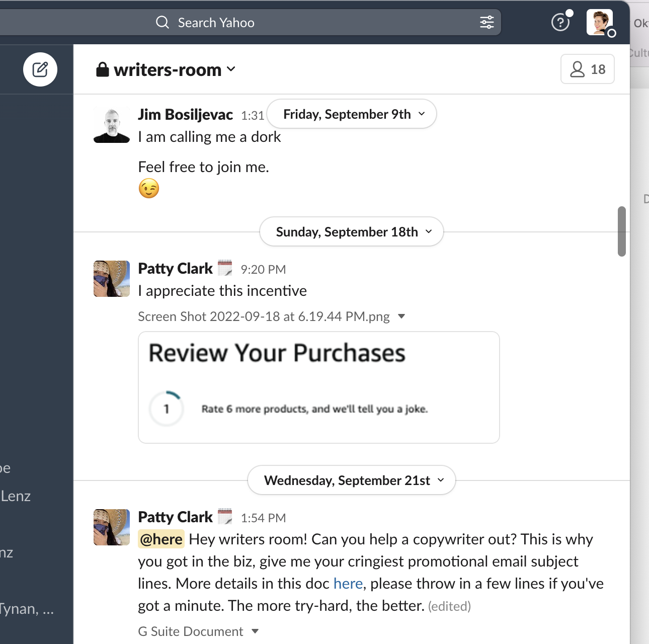Click the Screen Shot 2022-09-18 file name
This screenshot has height=644, width=649.
tap(264, 316)
